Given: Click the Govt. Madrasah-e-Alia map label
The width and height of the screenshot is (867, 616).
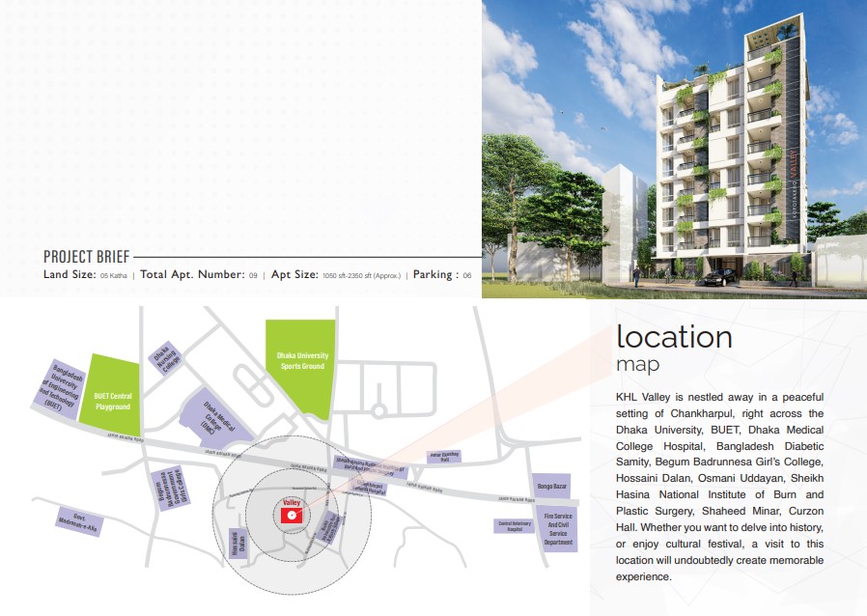Looking at the screenshot, I should (x=78, y=521).
